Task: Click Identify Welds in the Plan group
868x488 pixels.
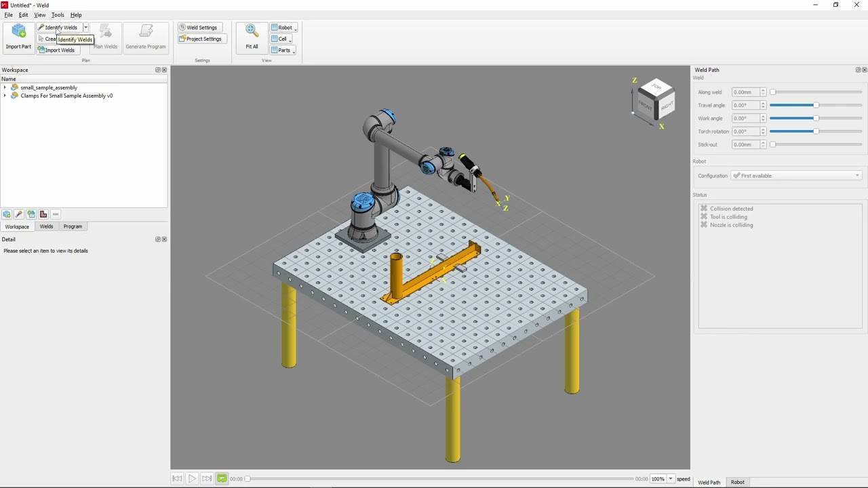Action: point(58,28)
